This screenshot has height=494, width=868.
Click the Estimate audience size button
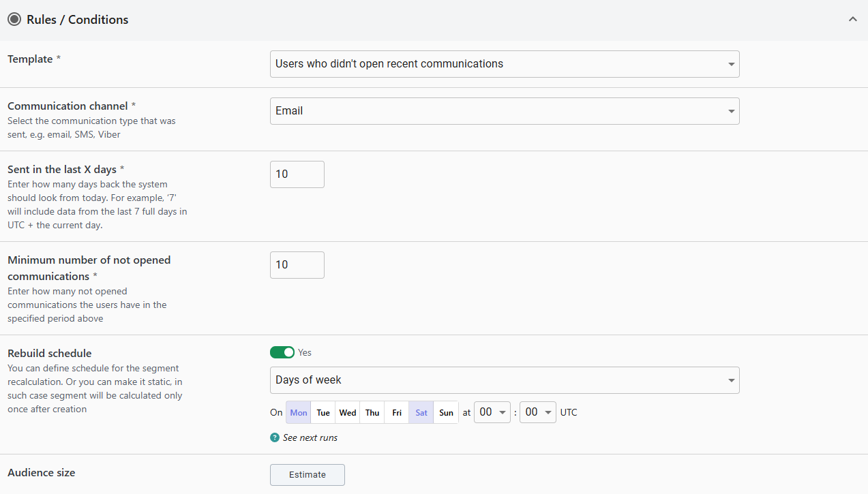[x=307, y=475]
